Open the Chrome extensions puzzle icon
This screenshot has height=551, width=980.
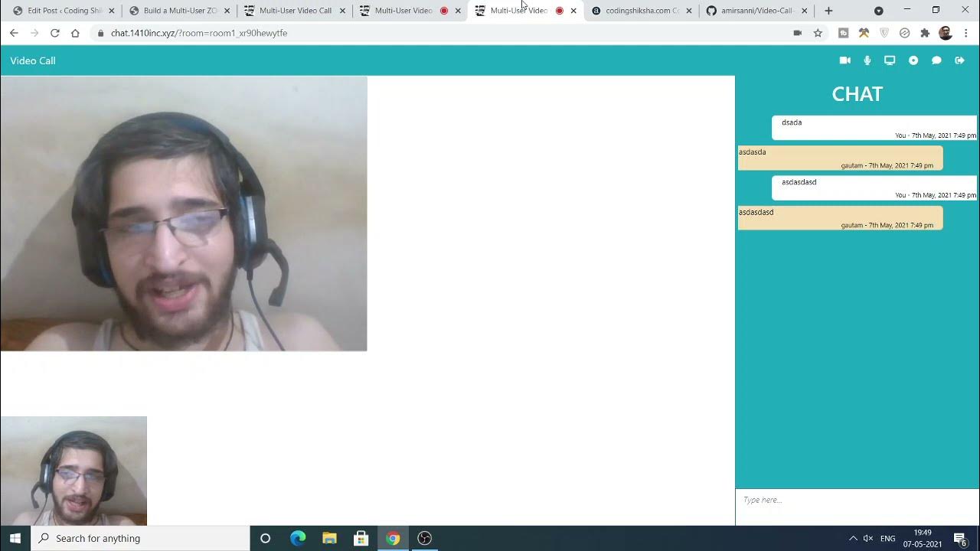[925, 33]
